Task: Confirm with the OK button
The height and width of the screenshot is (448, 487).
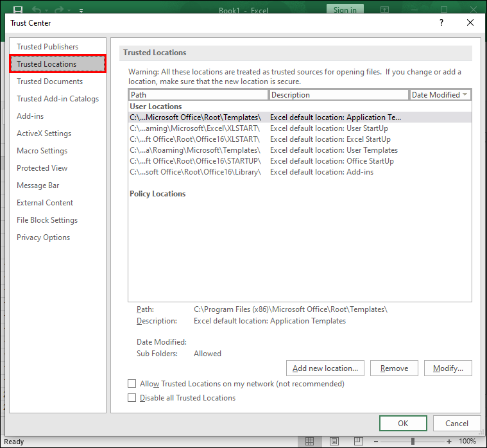Action: tap(403, 423)
